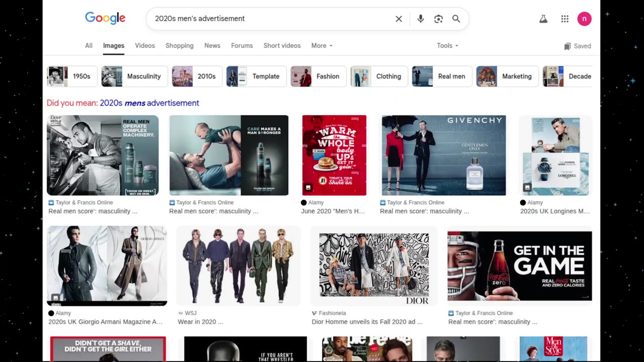Open Search Labs flask icon
644x362 pixels.
pyautogui.click(x=543, y=19)
